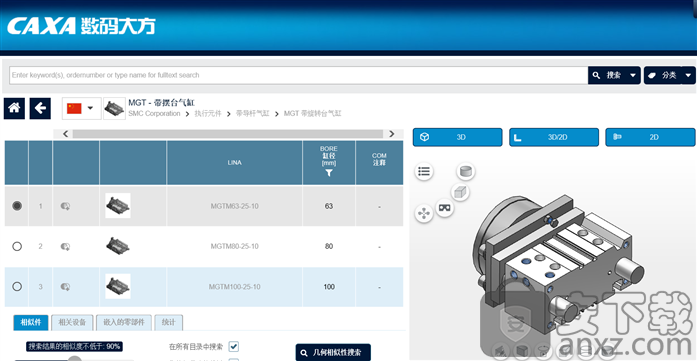Viewport: 697px width, 361px height.
Task: Select the cube view icon in viewer
Action: click(460, 192)
